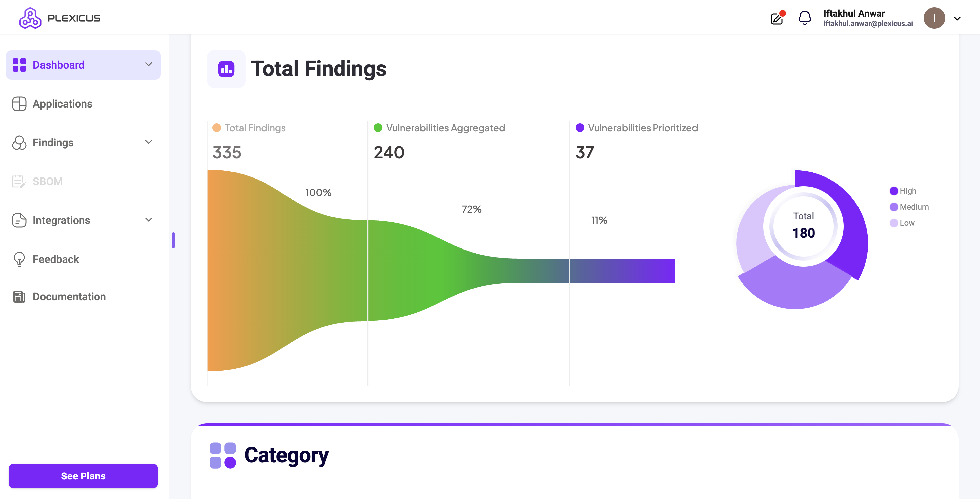Click the Total Findings bar chart icon
Screen dimensions: 980x499
pyautogui.click(x=226, y=69)
